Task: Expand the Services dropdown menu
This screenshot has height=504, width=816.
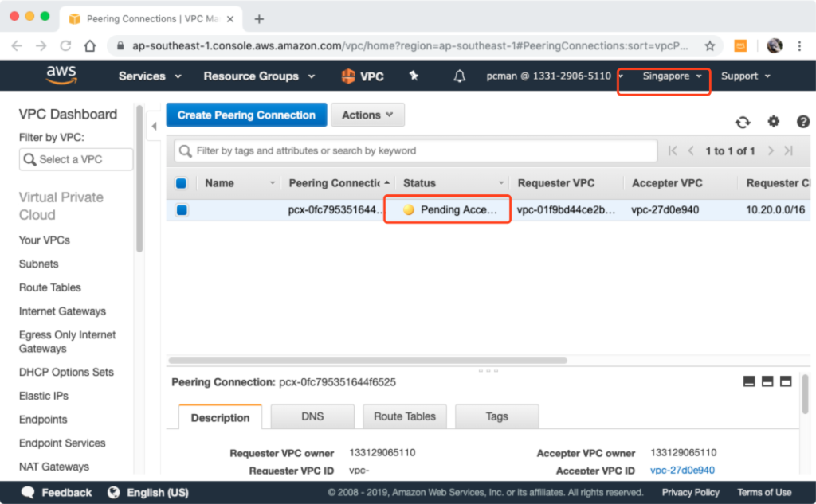Action: click(150, 76)
